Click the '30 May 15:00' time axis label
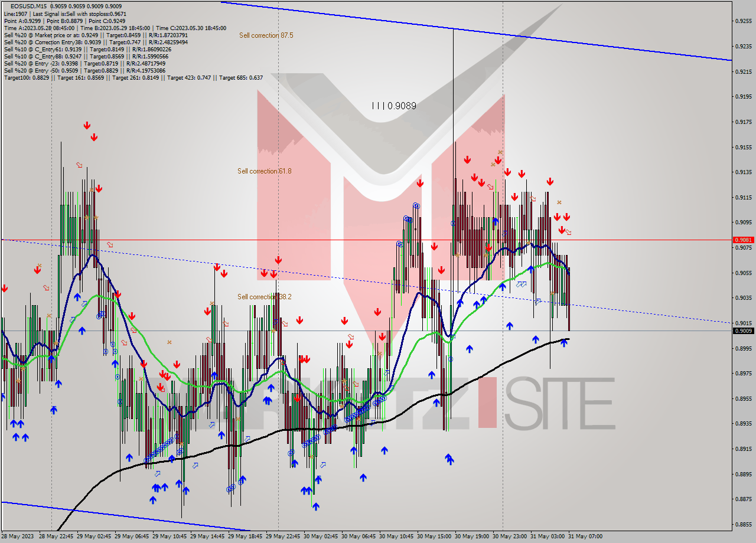The image size is (756, 543). (x=434, y=537)
